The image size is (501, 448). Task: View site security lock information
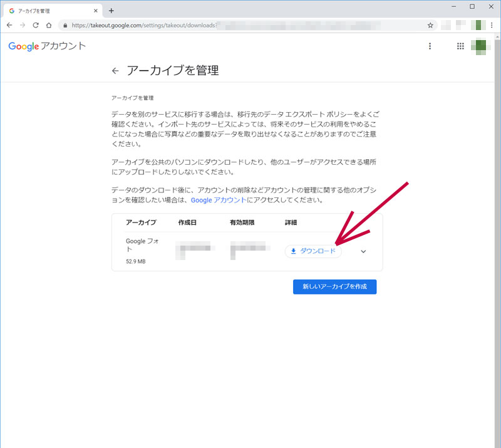click(65, 26)
